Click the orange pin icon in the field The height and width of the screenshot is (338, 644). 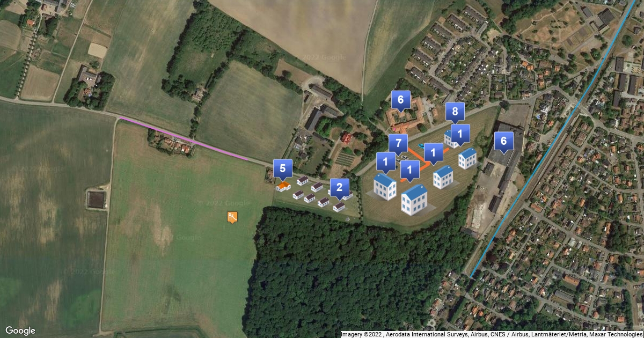click(x=232, y=217)
